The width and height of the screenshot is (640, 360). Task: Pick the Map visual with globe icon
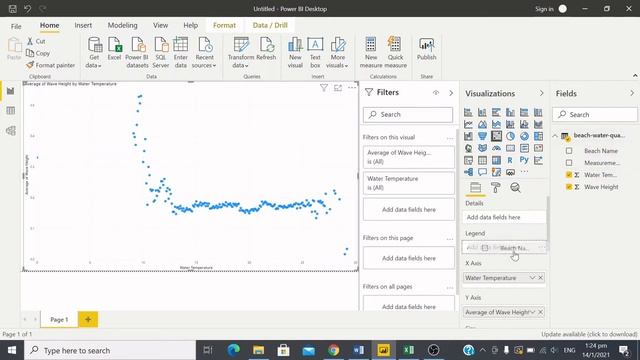[x=468, y=148]
